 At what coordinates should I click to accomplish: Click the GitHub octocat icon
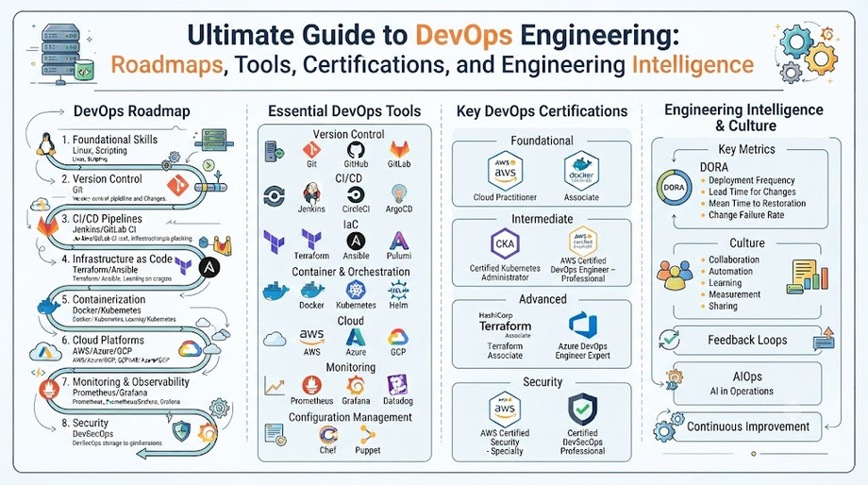coord(356,150)
